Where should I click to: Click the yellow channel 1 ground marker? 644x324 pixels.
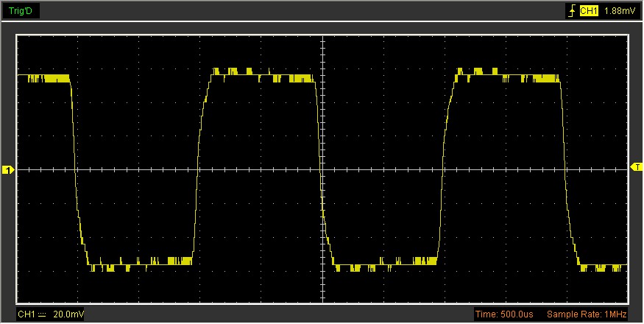(x=8, y=171)
